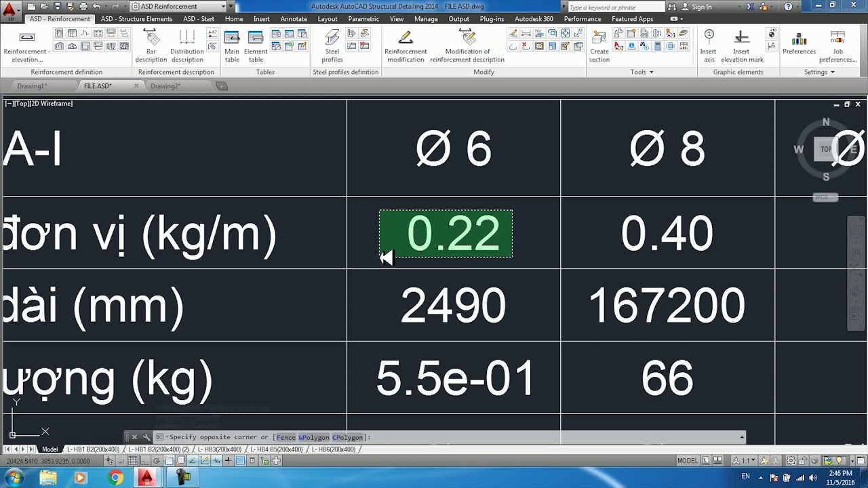Image resolution: width=868 pixels, height=488 pixels.
Task: Click the keyword search input field
Action: (x=616, y=7)
